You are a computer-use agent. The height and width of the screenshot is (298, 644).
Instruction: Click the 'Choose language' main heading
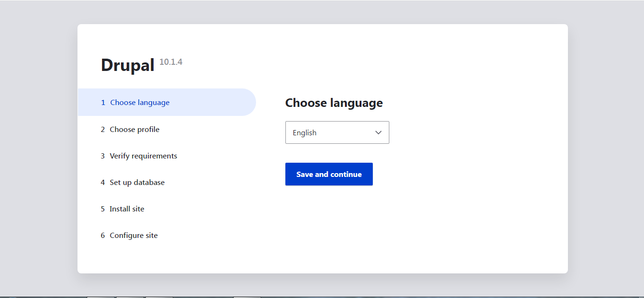pyautogui.click(x=334, y=103)
